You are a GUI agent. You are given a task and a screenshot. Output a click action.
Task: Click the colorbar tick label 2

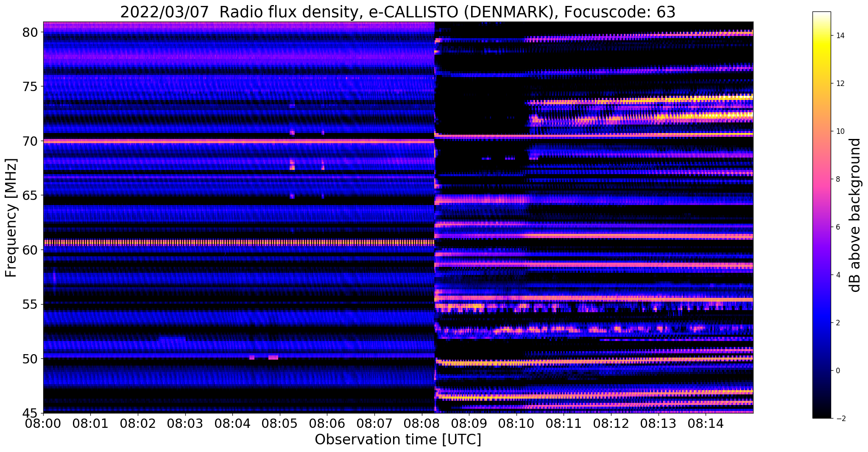tap(837, 323)
